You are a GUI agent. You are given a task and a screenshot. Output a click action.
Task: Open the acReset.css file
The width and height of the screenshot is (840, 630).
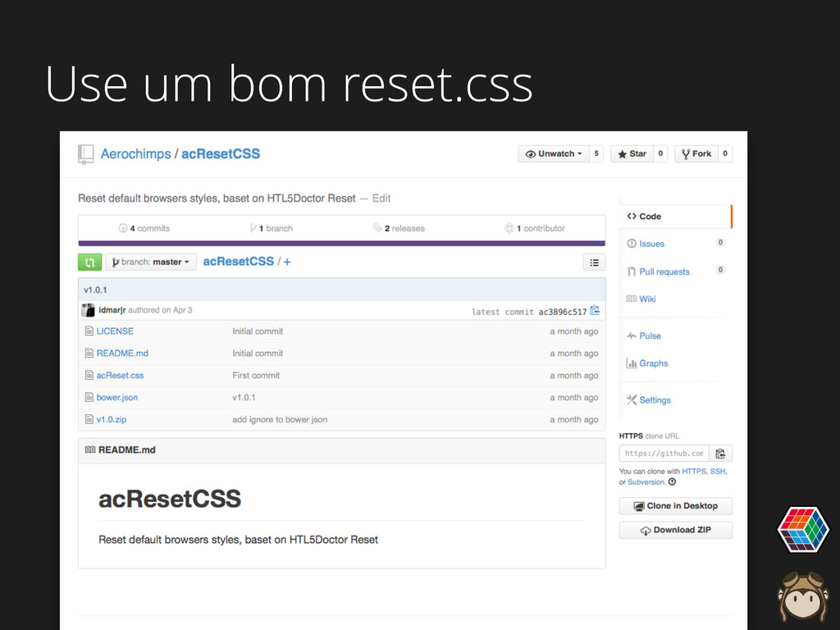120,376
